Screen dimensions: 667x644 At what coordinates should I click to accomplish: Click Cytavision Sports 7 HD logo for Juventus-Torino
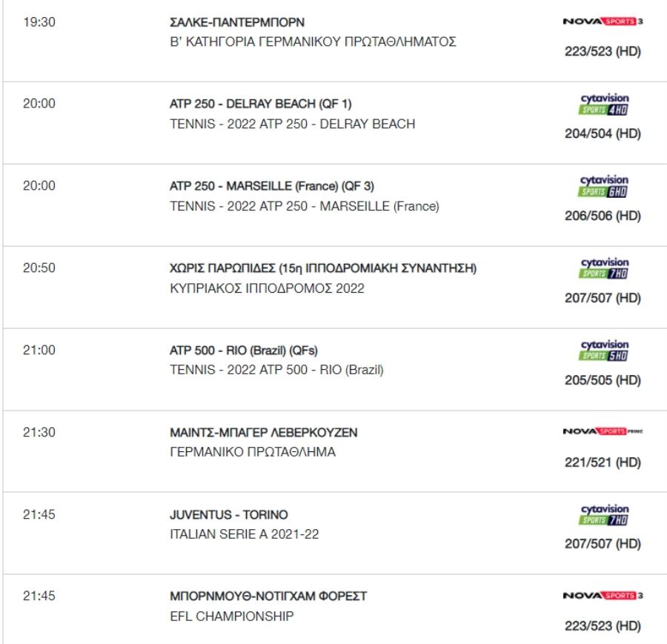[x=604, y=515]
